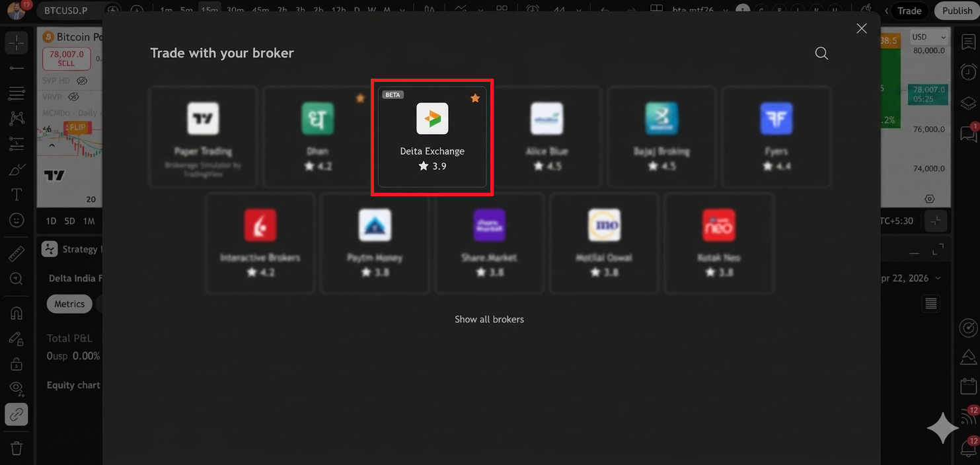Open the watchlist sidebar panel
The image size is (980, 465).
pyautogui.click(x=968, y=43)
